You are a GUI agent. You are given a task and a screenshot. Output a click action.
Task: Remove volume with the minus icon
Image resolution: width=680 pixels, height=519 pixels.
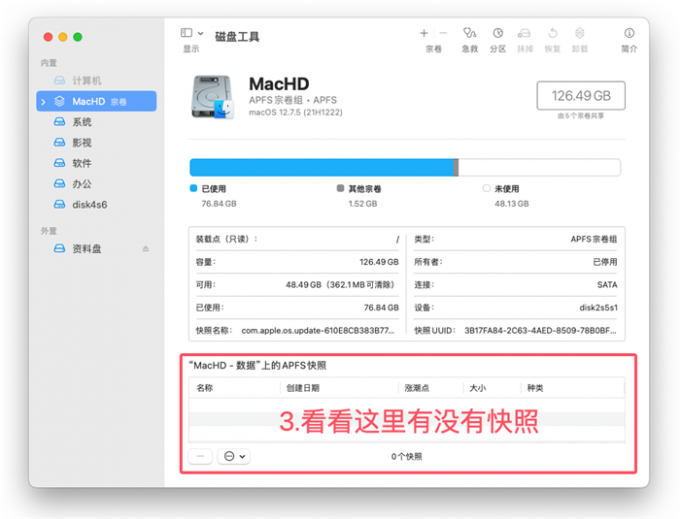coord(443,33)
